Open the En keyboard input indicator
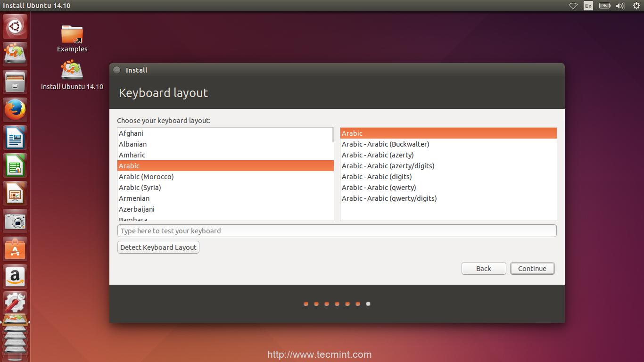The height and width of the screenshot is (362, 644). coord(588,6)
